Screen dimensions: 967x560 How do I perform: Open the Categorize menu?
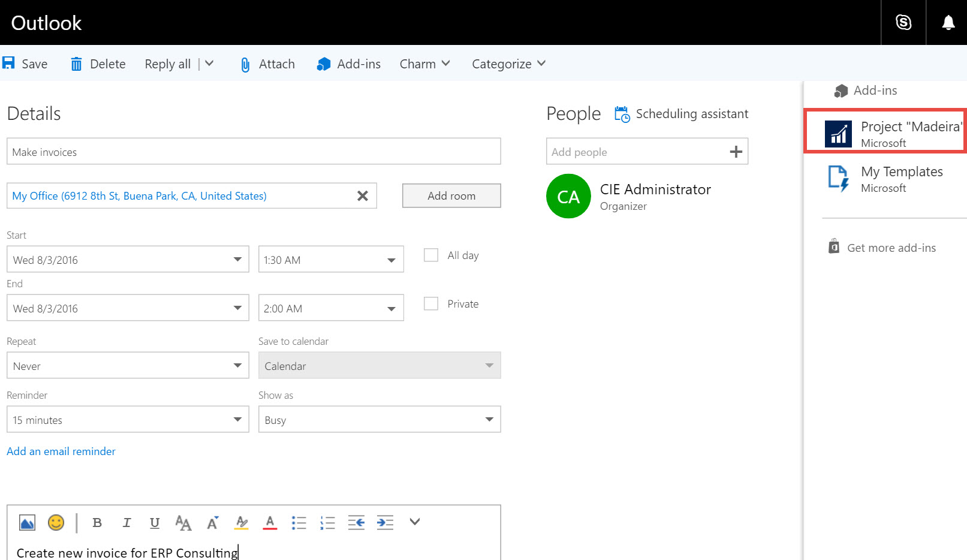point(508,64)
